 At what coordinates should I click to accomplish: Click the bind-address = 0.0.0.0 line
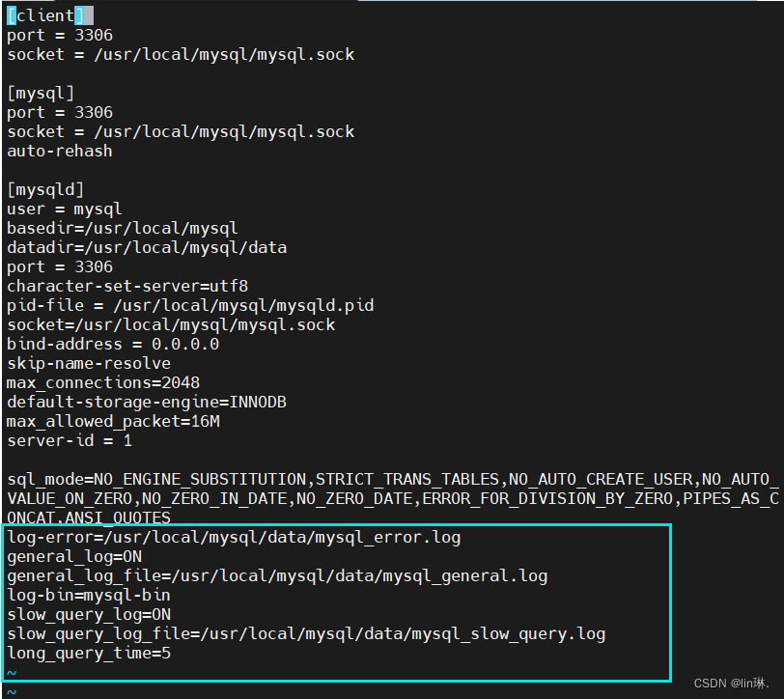pos(112,344)
